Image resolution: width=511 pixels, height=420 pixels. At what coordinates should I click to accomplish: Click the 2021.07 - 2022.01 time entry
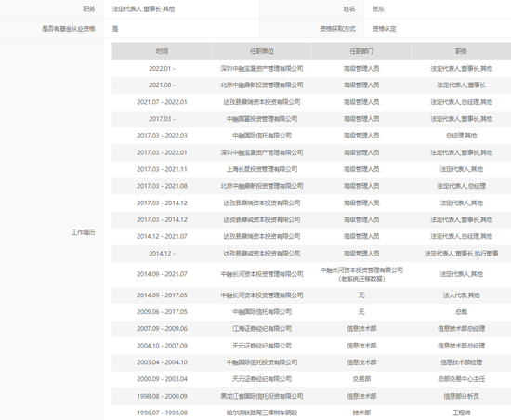tap(162, 102)
